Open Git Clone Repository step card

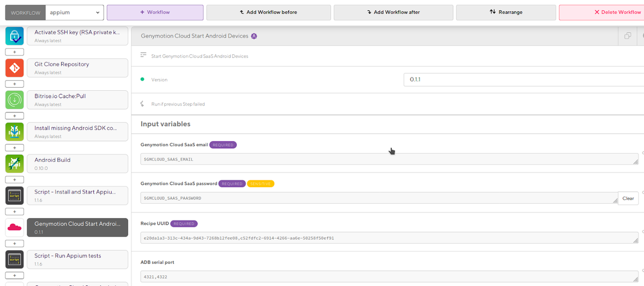77,68
